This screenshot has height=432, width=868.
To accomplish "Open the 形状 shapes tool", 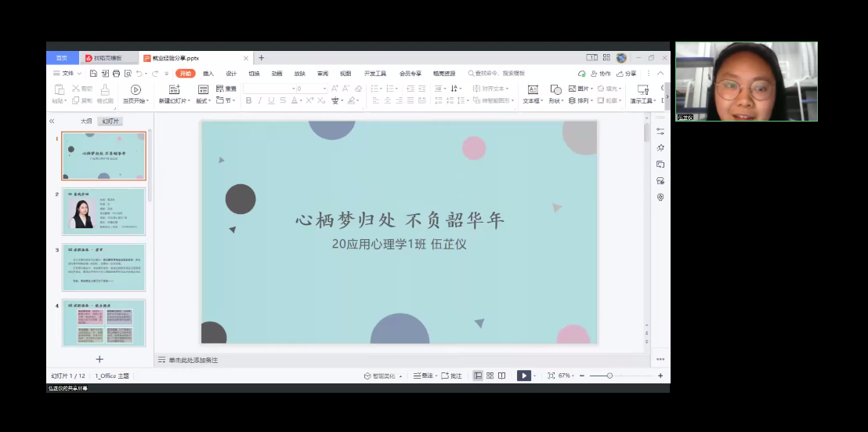I will (x=555, y=94).
